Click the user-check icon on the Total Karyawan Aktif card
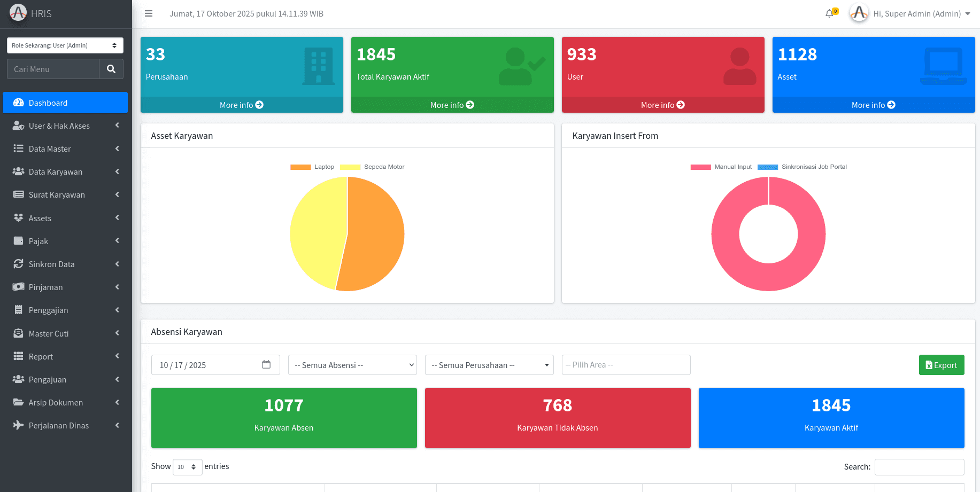This screenshot has width=980, height=492. click(522, 66)
